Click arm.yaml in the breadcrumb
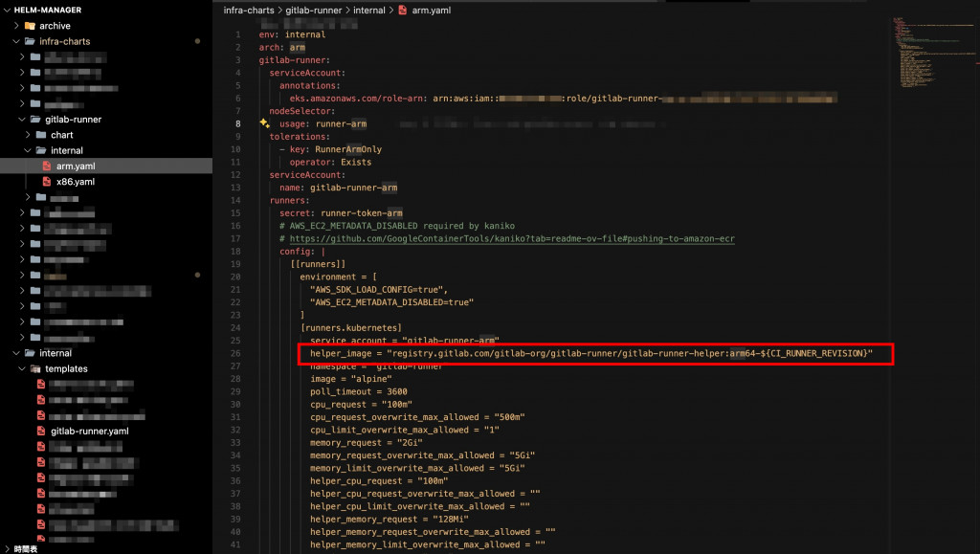The image size is (980, 554). click(432, 10)
